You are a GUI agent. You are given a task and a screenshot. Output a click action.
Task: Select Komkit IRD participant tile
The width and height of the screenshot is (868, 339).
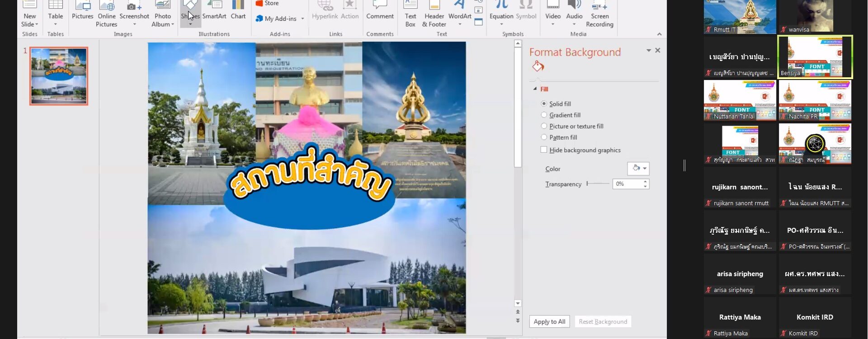[815, 317]
